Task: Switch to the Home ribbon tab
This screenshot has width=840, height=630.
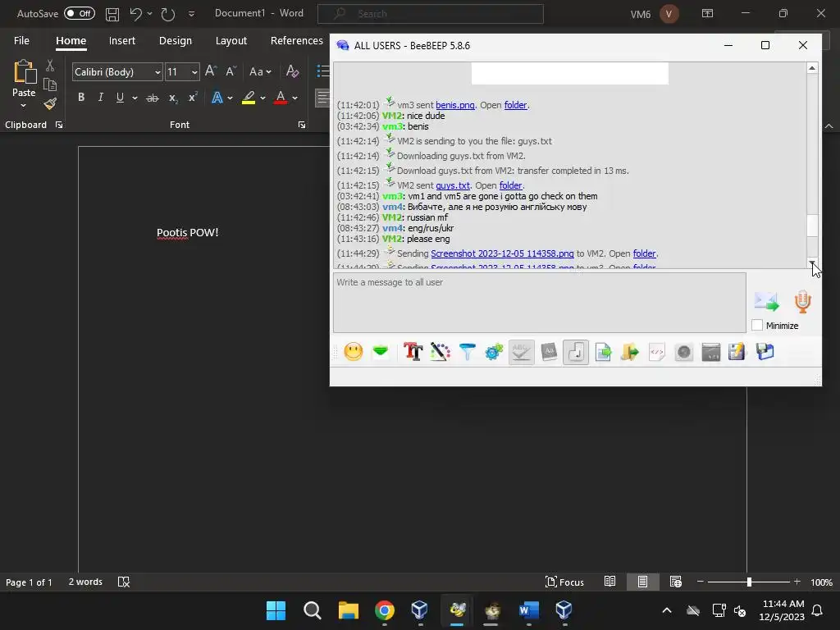Action: (71, 41)
